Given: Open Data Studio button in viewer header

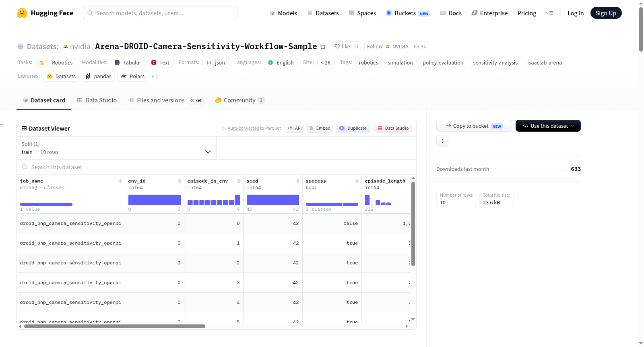Looking at the screenshot, I should pos(393,128).
